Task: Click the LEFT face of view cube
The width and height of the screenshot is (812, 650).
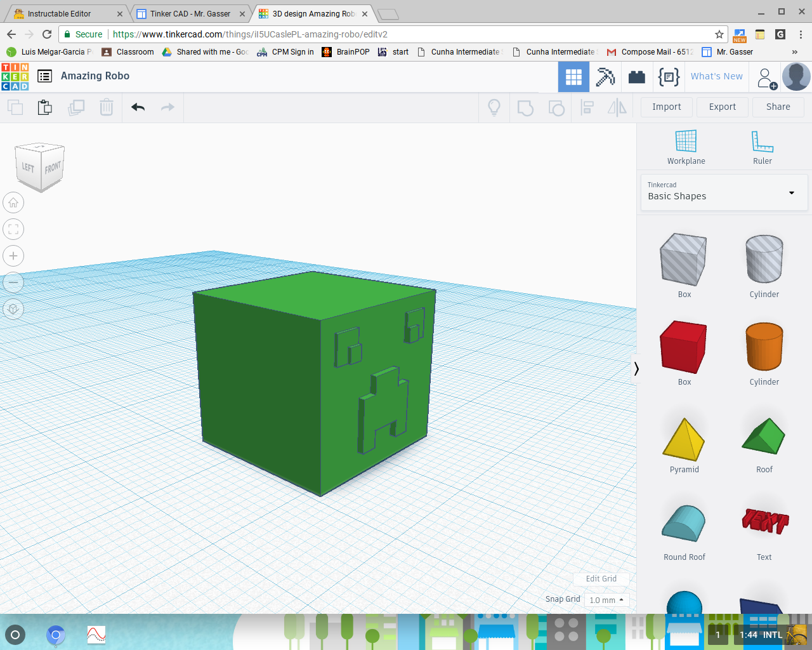Action: [x=28, y=168]
